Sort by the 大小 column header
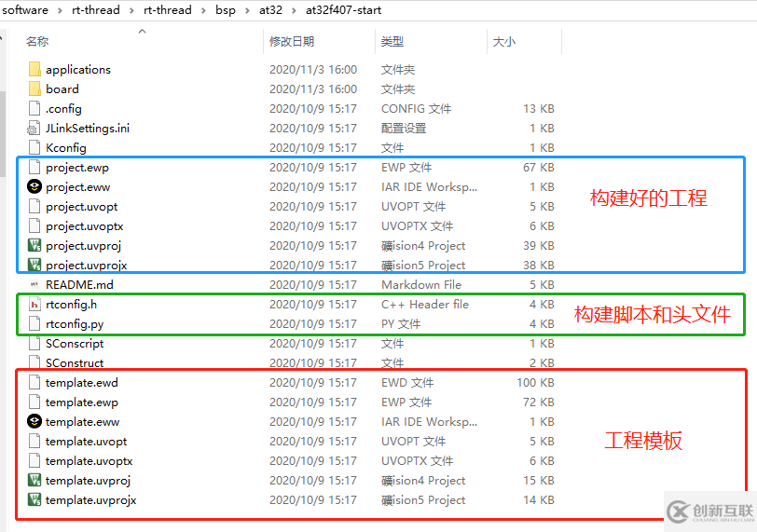Image resolution: width=757 pixels, height=532 pixels. 504,42
